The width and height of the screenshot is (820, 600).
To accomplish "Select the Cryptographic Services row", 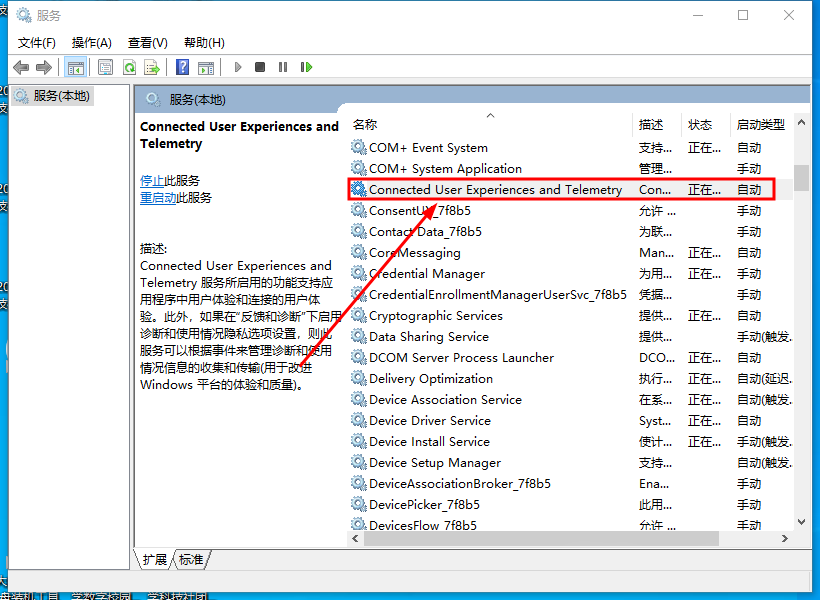I will coord(435,316).
